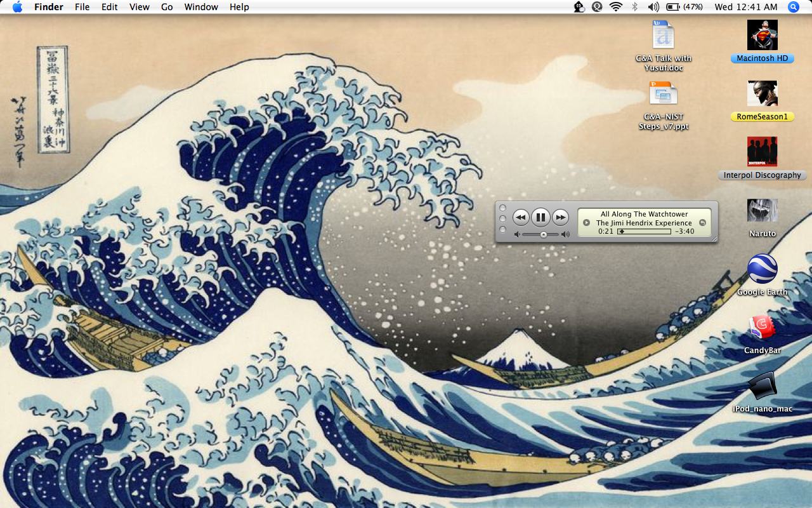
Task: Click the loud-volume speaker icon in iTunes
Action: tap(565, 234)
